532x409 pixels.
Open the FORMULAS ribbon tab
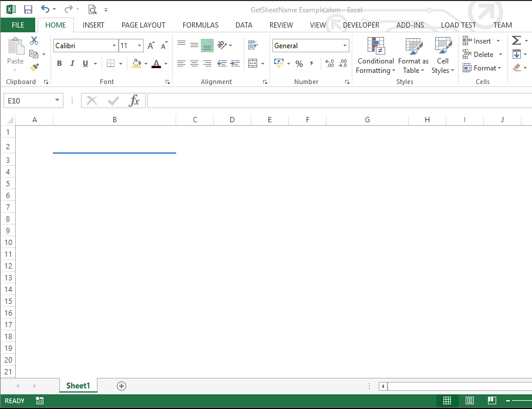pos(200,25)
